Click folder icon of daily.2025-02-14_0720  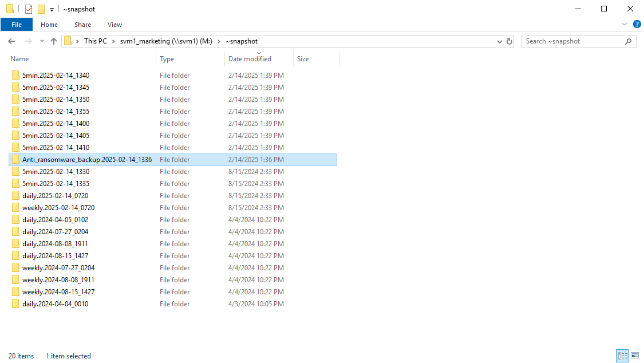coord(15,195)
